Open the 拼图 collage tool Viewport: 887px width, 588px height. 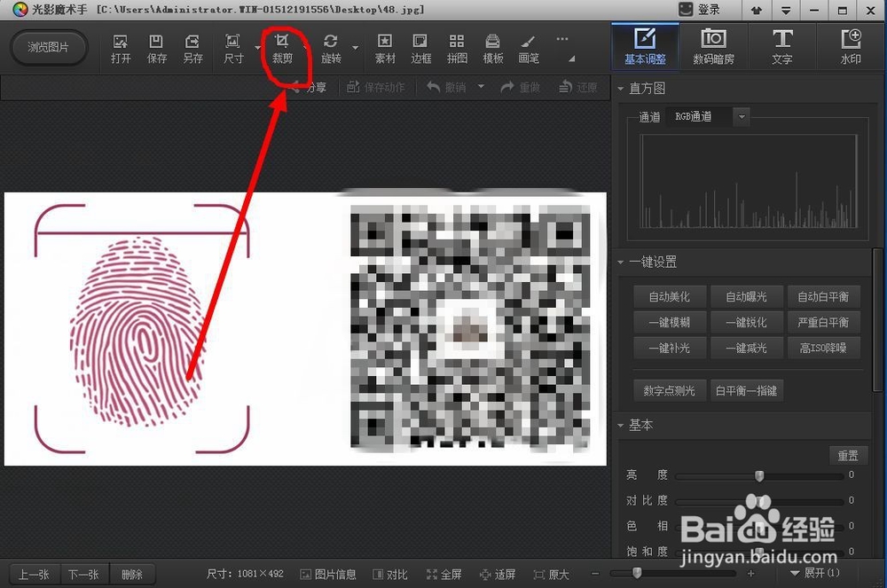pyautogui.click(x=457, y=49)
